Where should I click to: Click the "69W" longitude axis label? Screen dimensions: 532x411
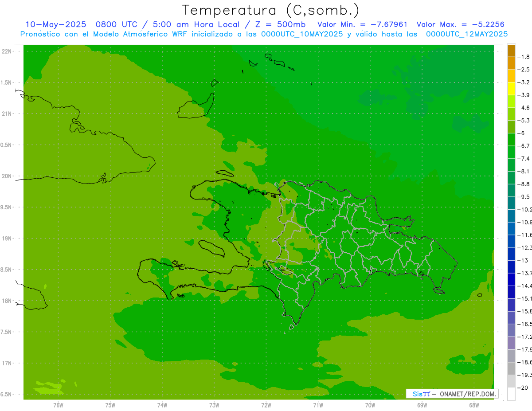coord(422,404)
